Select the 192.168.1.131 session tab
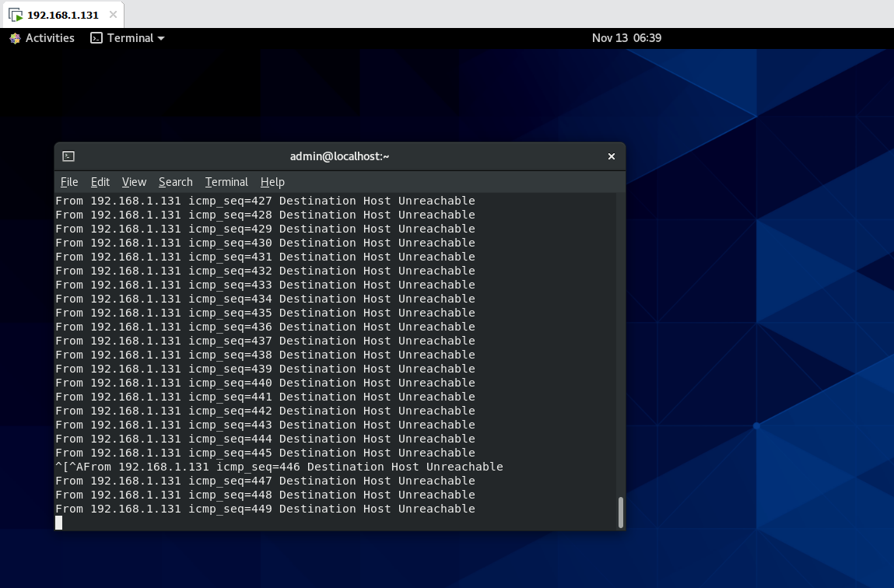This screenshot has width=894, height=588. pos(63,15)
